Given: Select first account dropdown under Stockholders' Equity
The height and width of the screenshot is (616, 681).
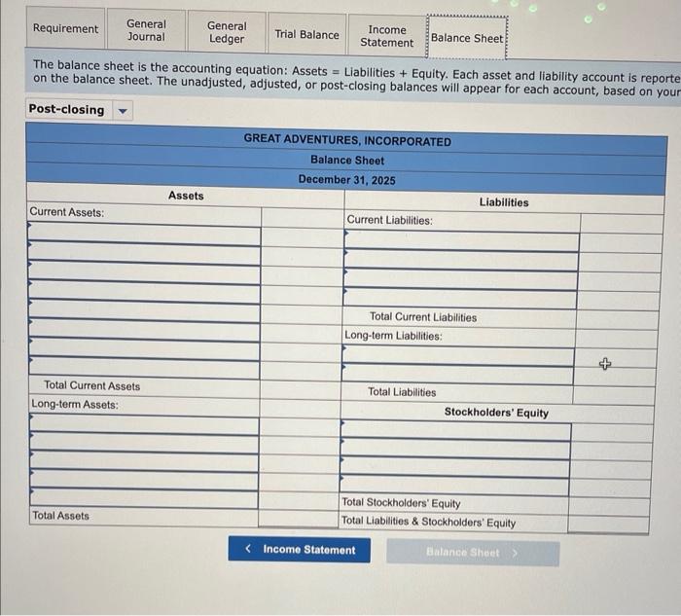Looking at the screenshot, I should pyautogui.click(x=456, y=430).
